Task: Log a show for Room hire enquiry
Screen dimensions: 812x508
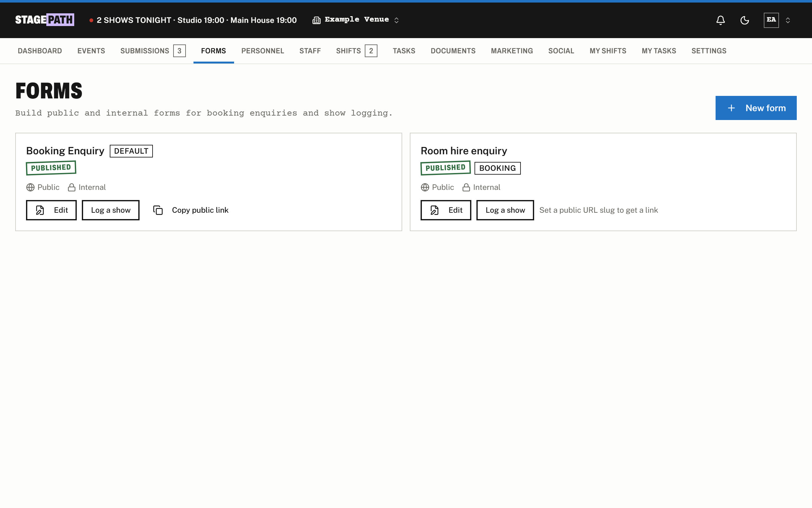Action: coord(505,210)
